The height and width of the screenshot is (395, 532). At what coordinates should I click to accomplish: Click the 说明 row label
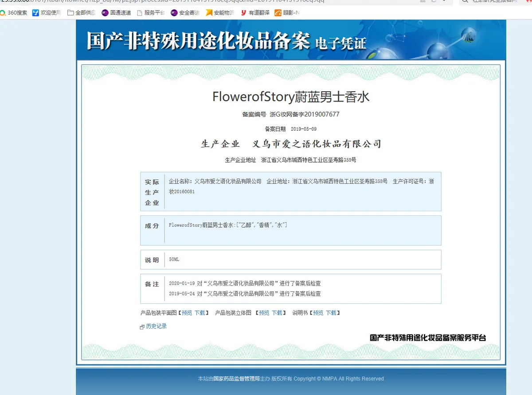152,260
